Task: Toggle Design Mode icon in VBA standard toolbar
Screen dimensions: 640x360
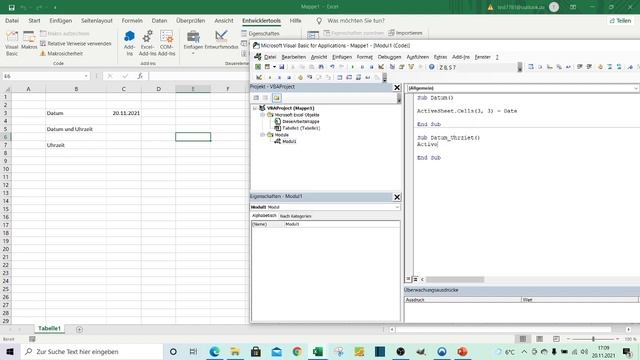Action: 381,67
